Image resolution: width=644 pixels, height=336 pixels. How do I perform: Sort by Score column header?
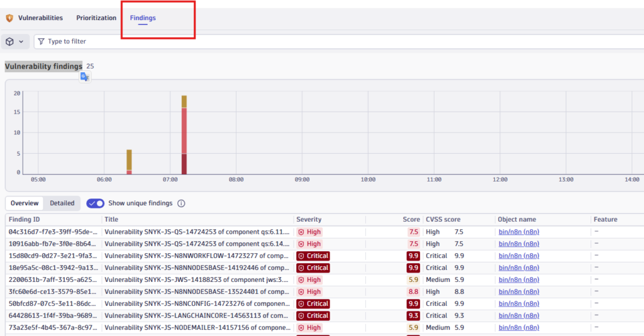point(411,220)
